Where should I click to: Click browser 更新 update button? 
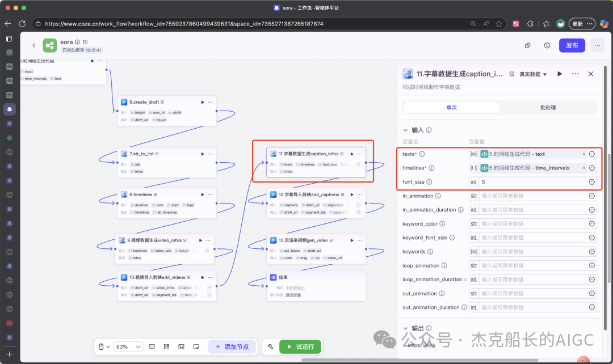coord(582,24)
